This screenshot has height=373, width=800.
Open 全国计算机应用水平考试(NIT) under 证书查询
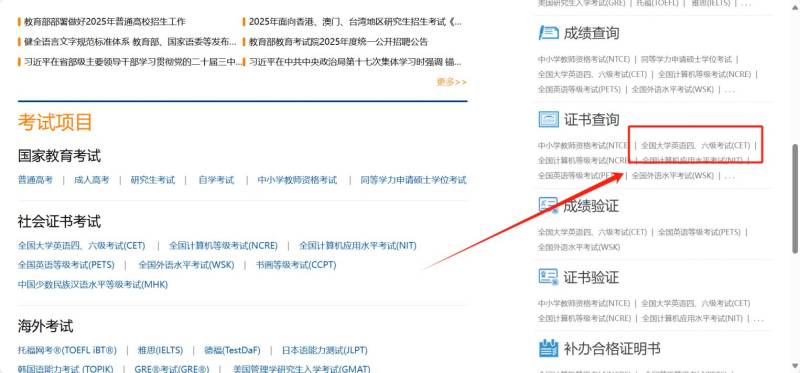(692, 160)
